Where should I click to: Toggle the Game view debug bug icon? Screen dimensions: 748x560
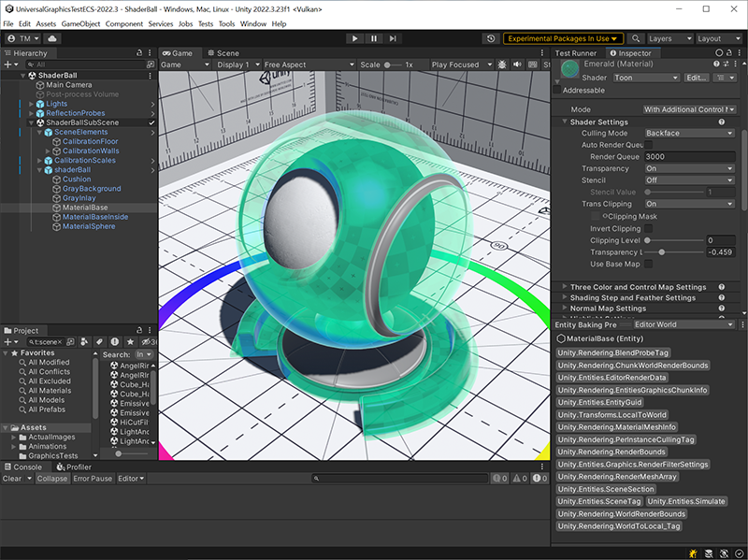(502, 65)
